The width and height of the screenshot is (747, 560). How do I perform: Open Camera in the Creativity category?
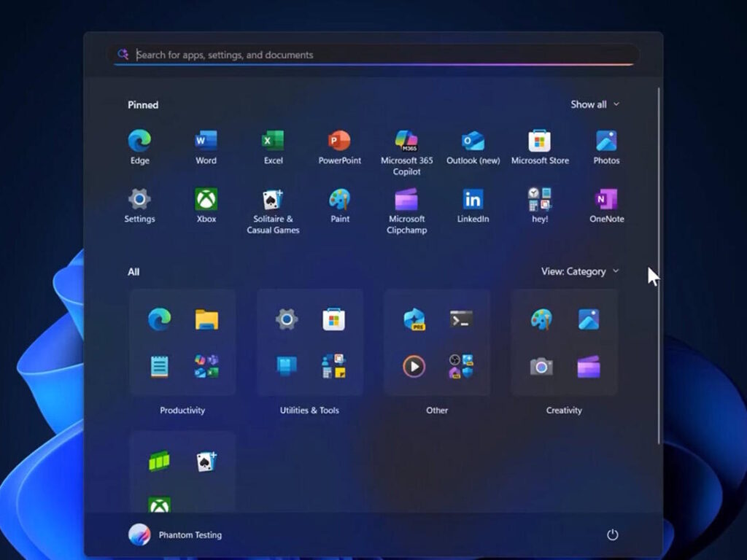coord(541,367)
